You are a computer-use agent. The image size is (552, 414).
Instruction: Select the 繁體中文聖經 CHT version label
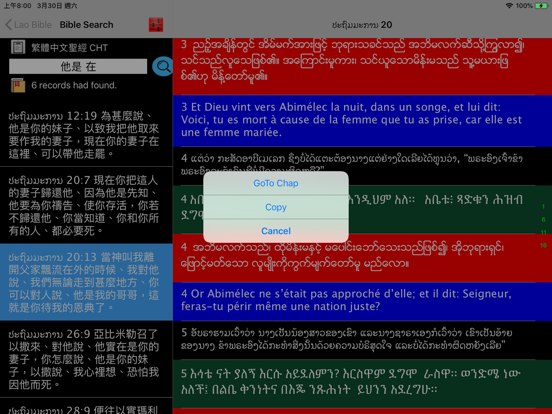70,48
